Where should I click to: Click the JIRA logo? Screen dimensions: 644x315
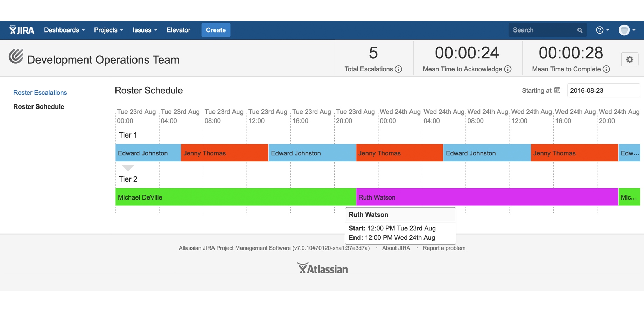coord(22,30)
